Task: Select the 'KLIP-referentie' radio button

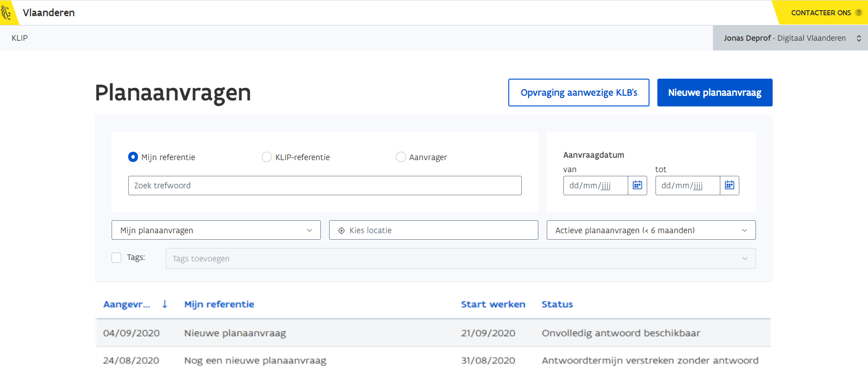Action: pos(267,157)
